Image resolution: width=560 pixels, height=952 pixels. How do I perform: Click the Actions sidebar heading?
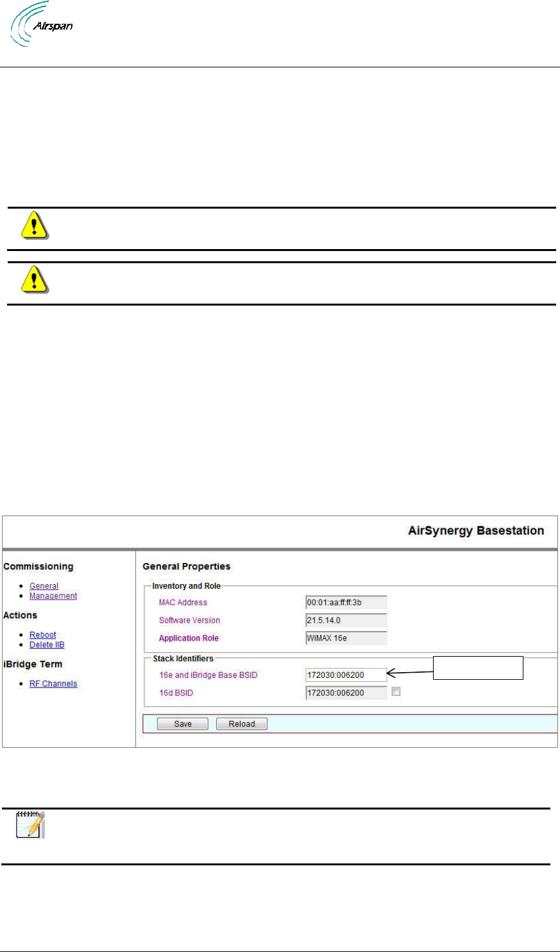point(21,615)
